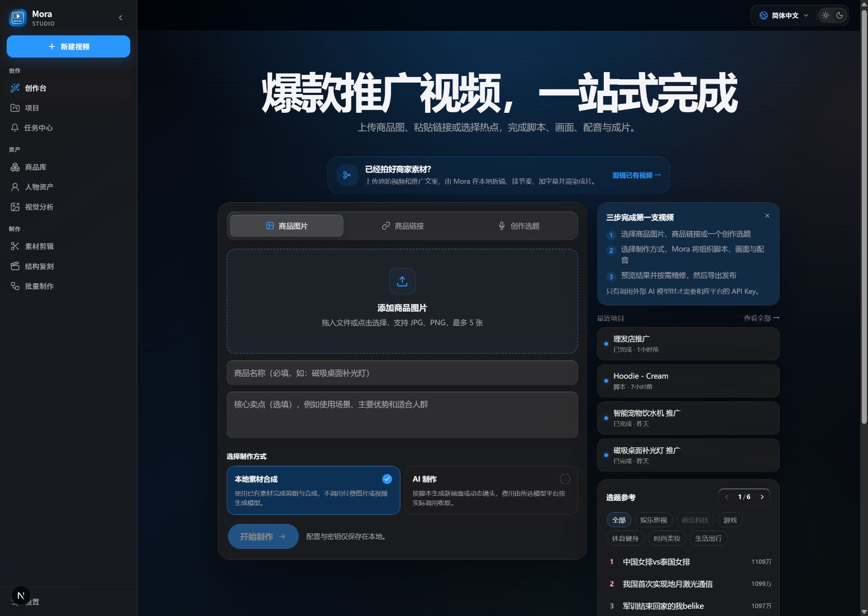Open the 智能宠物饮水机 推广 project
Screen dimensions: 868x616
point(688,418)
